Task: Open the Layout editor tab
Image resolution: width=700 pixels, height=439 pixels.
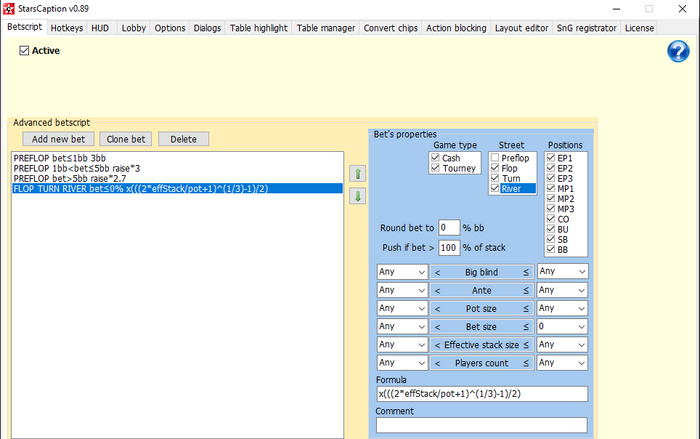Action: point(522,28)
